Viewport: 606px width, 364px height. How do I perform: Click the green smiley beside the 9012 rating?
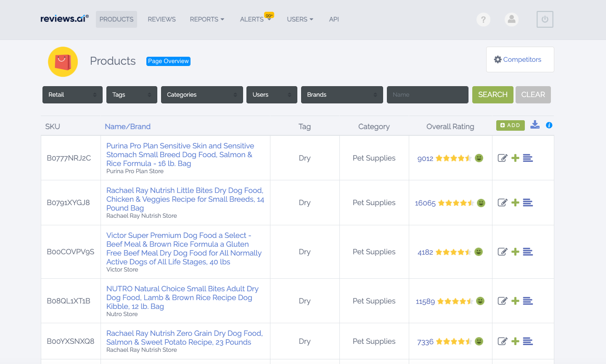[x=479, y=158]
